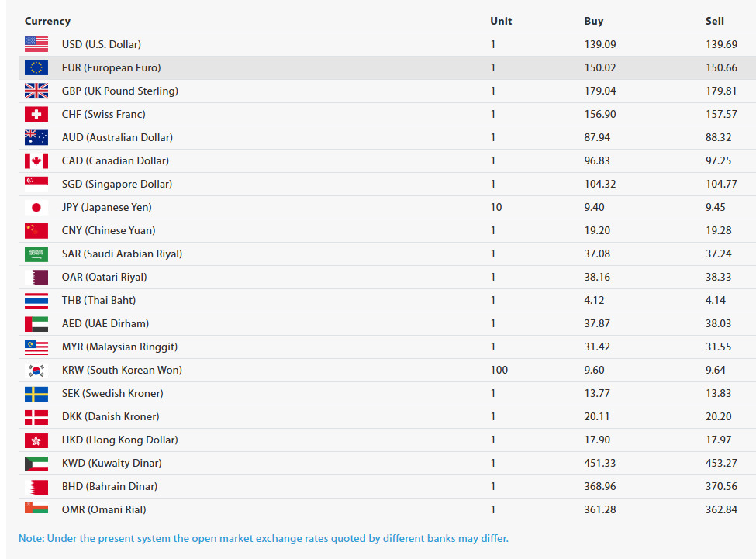The height and width of the screenshot is (559, 756).
Task: Select the Canadian maple leaf flag
Action: pos(36,160)
